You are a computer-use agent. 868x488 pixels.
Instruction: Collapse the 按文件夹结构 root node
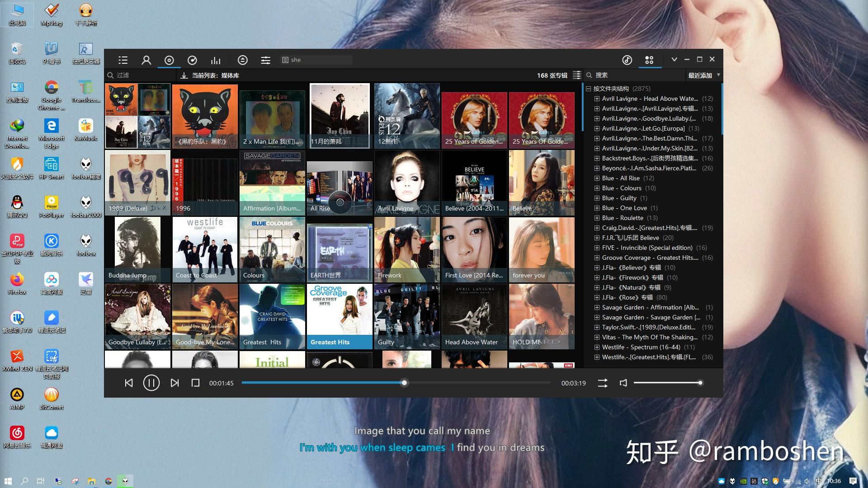click(x=589, y=89)
